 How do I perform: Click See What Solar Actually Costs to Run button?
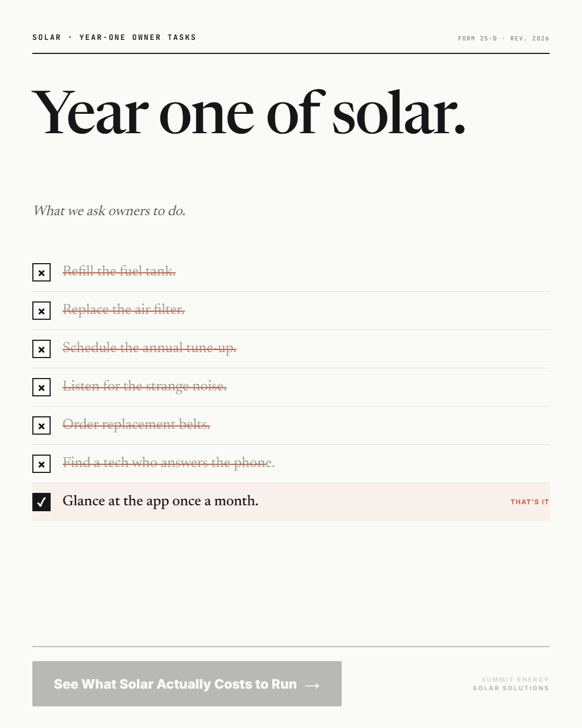(187, 684)
